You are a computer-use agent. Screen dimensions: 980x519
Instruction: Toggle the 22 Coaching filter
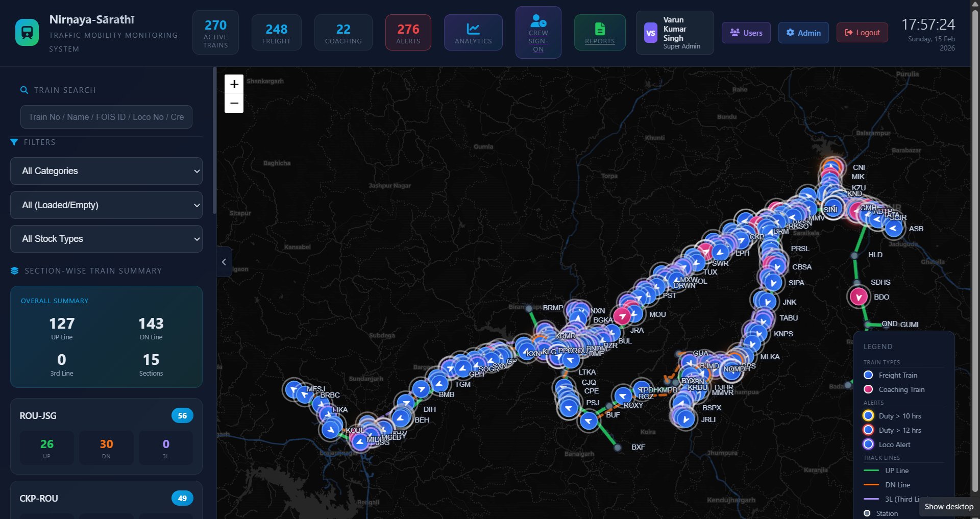(x=343, y=32)
